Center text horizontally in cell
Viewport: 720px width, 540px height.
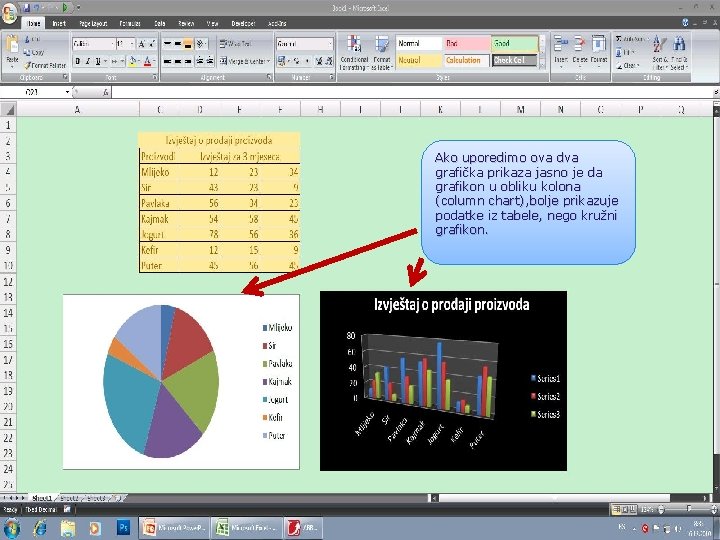[x=178, y=61]
